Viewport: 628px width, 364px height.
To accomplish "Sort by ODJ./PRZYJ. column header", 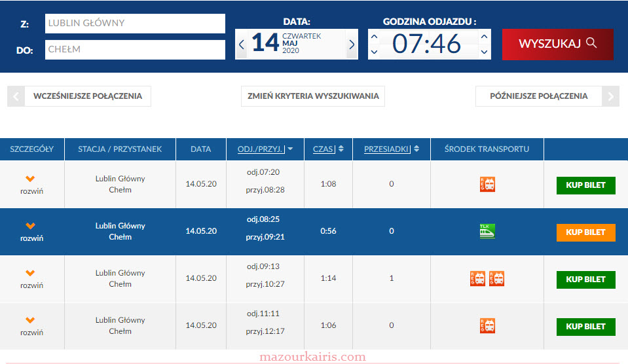I will point(265,149).
